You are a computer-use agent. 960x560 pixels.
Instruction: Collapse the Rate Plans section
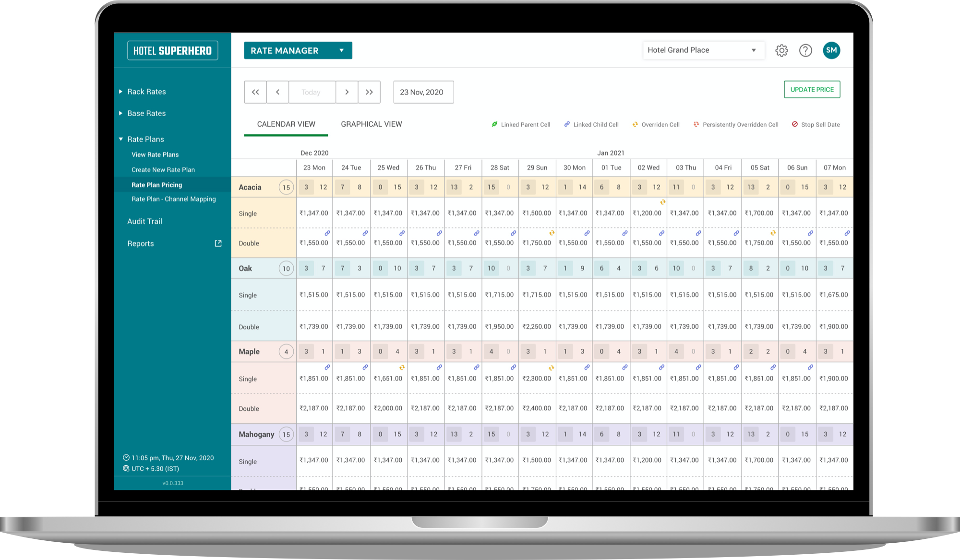[145, 139]
